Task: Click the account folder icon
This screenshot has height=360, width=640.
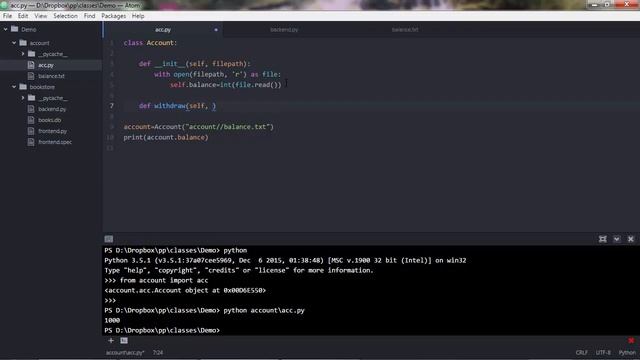Action: [23, 42]
